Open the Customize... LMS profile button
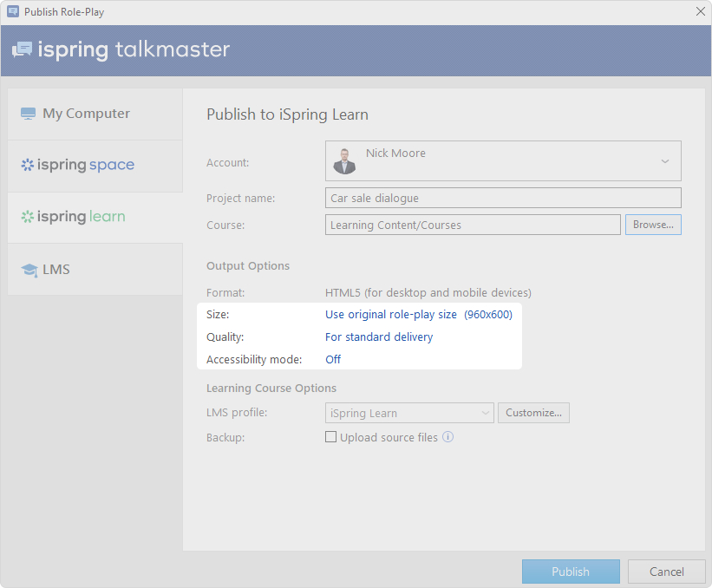This screenshot has height=588, width=712. pos(532,413)
